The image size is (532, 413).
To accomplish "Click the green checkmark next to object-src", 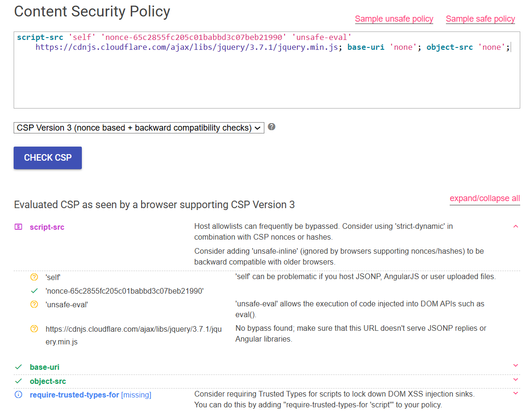I will point(19,381).
